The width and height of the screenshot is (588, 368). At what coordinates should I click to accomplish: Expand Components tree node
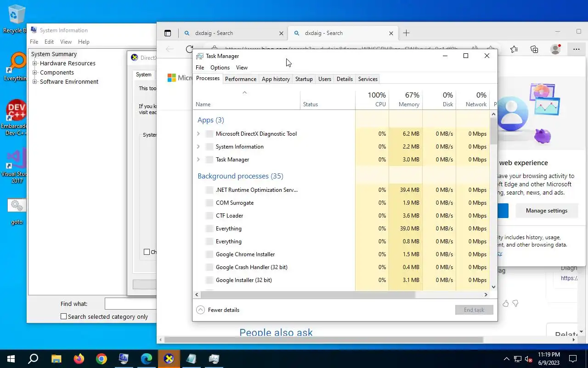point(35,73)
